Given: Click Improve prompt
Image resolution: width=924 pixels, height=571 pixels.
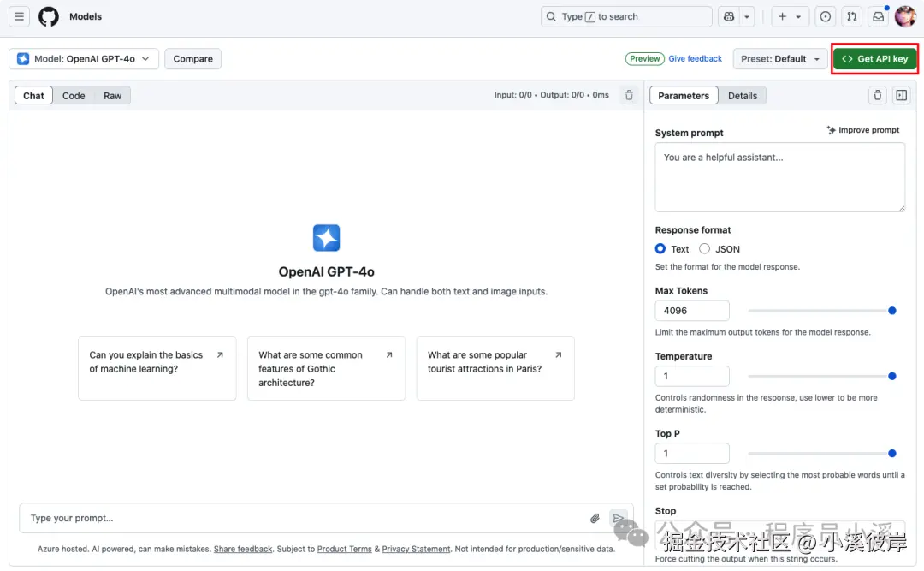Looking at the screenshot, I should point(863,130).
